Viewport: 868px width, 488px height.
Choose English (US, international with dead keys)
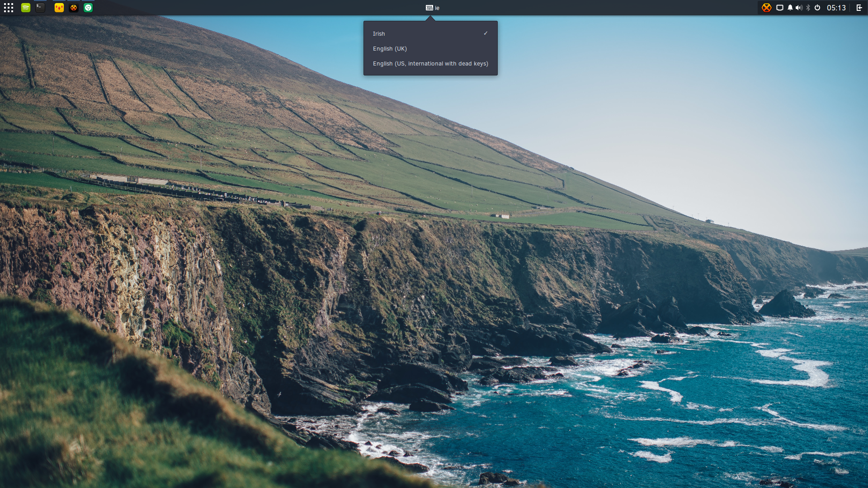click(430, 63)
